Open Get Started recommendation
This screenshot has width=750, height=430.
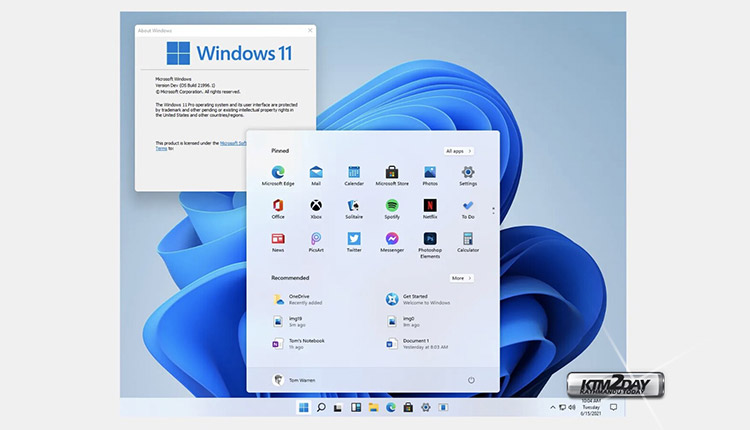(418, 299)
